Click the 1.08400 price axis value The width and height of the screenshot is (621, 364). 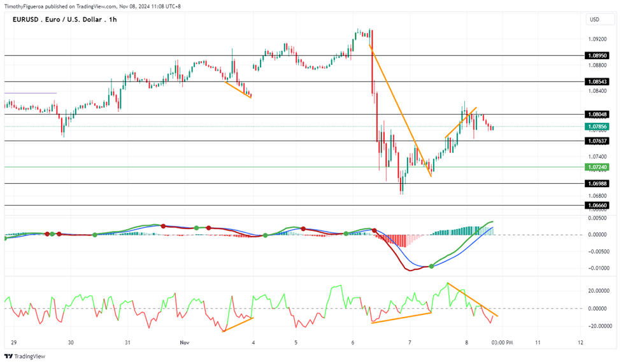[597, 91]
